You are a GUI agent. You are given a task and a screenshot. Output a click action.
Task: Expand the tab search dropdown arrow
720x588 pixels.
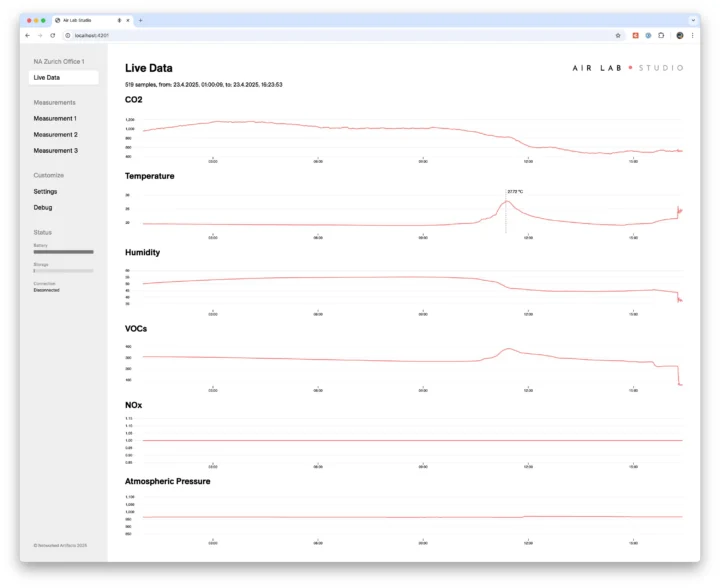coord(693,20)
